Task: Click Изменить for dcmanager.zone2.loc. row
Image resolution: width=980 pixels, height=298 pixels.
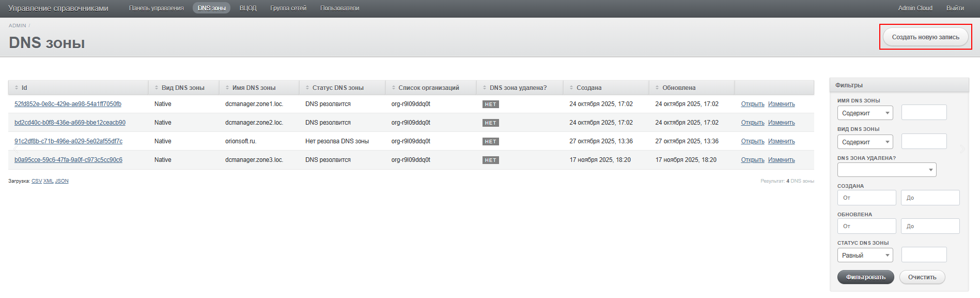Action: coord(781,123)
